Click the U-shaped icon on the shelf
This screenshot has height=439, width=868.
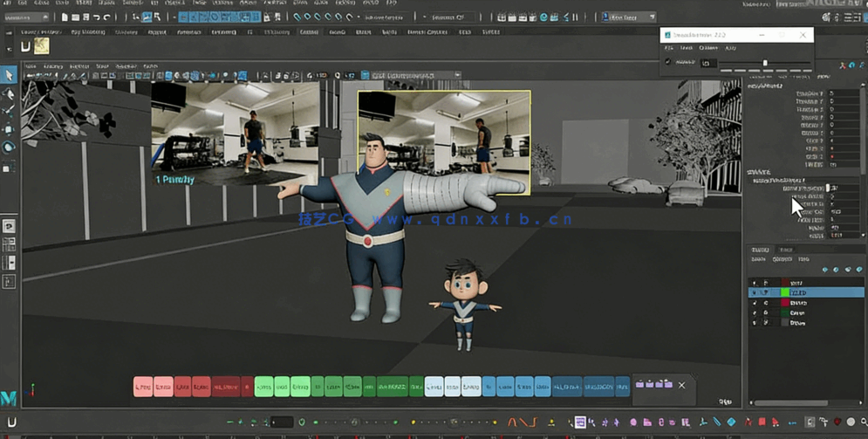click(x=25, y=45)
